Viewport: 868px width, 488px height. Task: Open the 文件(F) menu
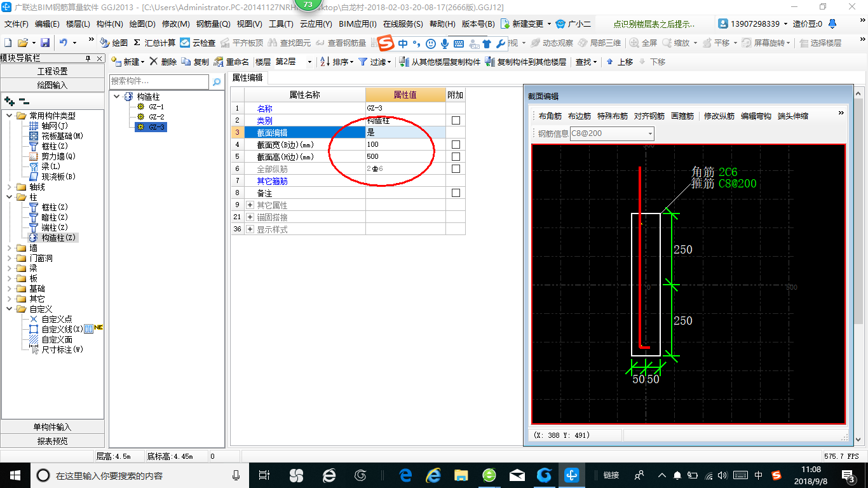pos(17,24)
